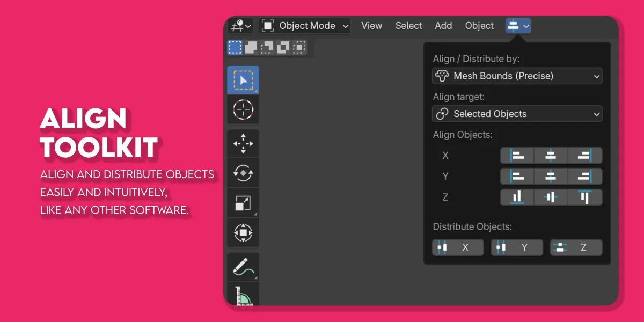Open the Object Mode dropdown
This screenshot has width=644, height=322.
tap(304, 25)
